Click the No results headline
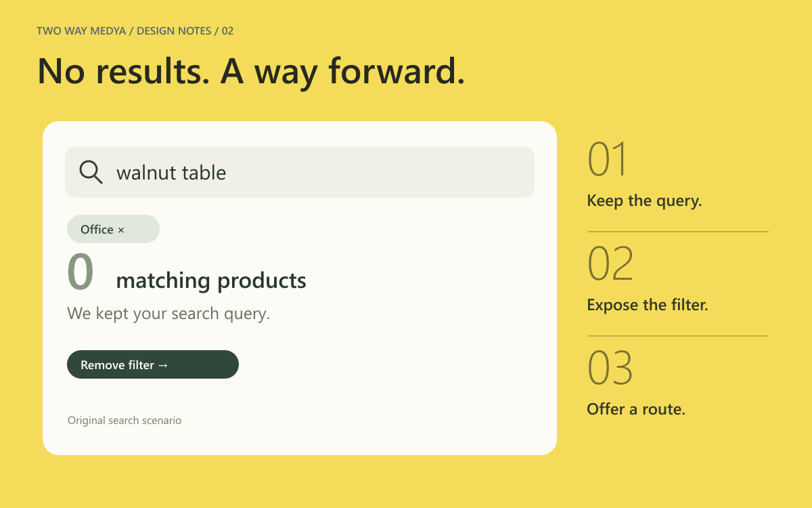The width and height of the screenshot is (812, 508). tap(251, 70)
